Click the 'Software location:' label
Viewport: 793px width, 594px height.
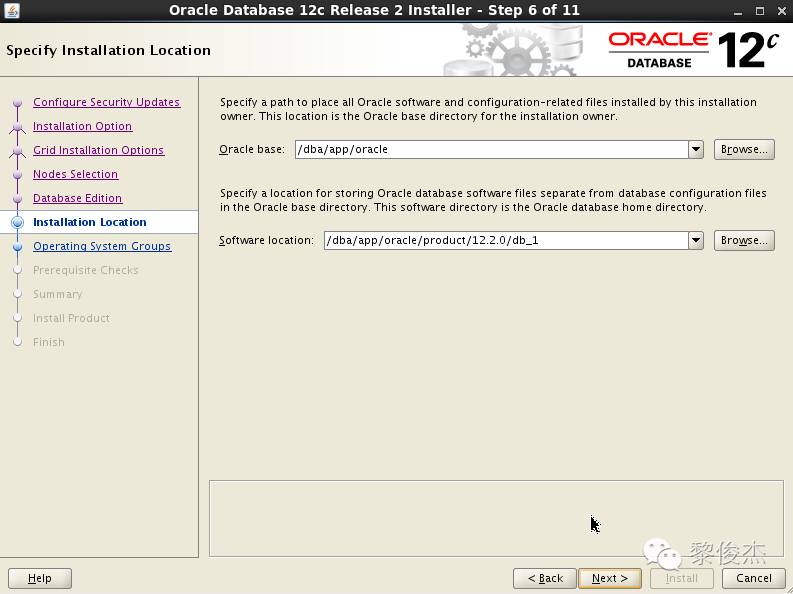tap(267, 240)
